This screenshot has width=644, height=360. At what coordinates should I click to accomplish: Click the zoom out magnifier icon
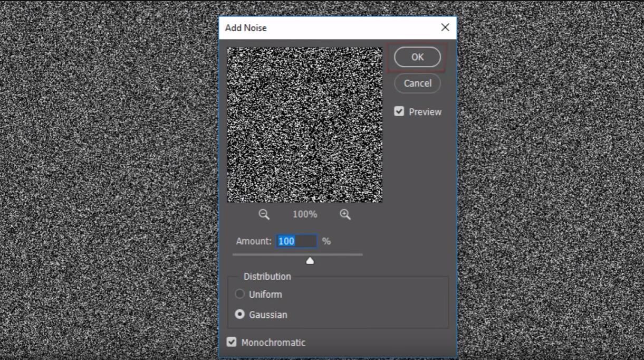pos(264,214)
